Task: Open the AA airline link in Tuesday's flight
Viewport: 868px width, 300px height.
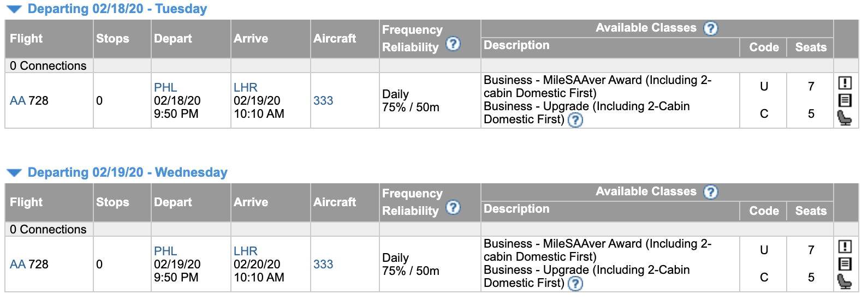Action: [17, 101]
